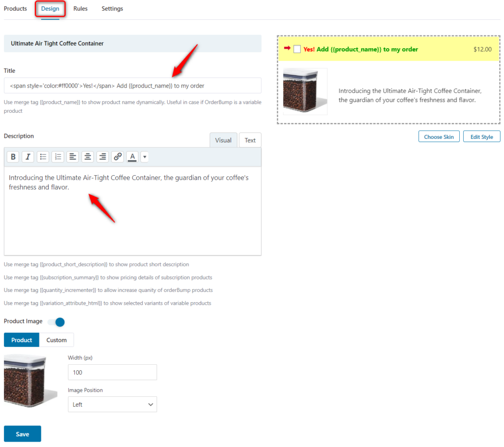Click the preview description text
504x447 pixels.
pos(410,96)
